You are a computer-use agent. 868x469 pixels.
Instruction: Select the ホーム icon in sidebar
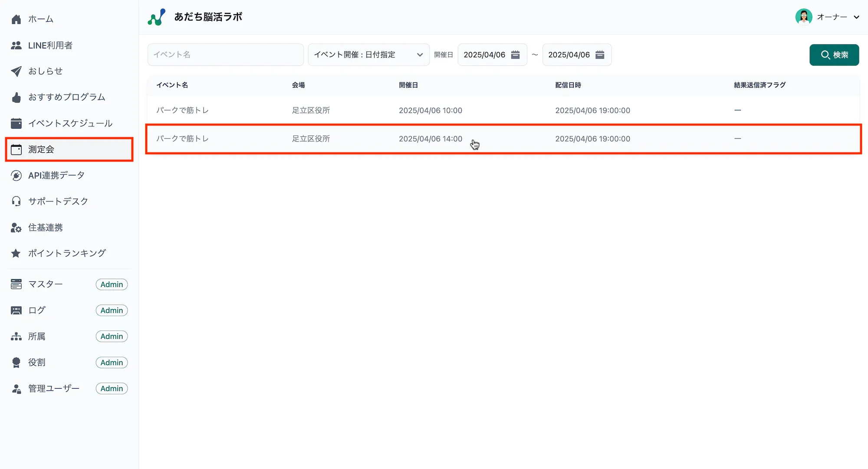point(16,19)
